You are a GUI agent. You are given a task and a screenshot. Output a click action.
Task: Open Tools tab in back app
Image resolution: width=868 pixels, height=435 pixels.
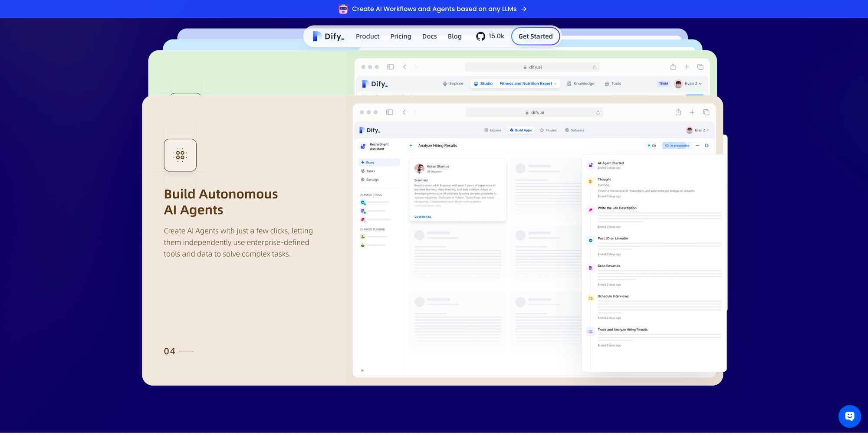(613, 84)
